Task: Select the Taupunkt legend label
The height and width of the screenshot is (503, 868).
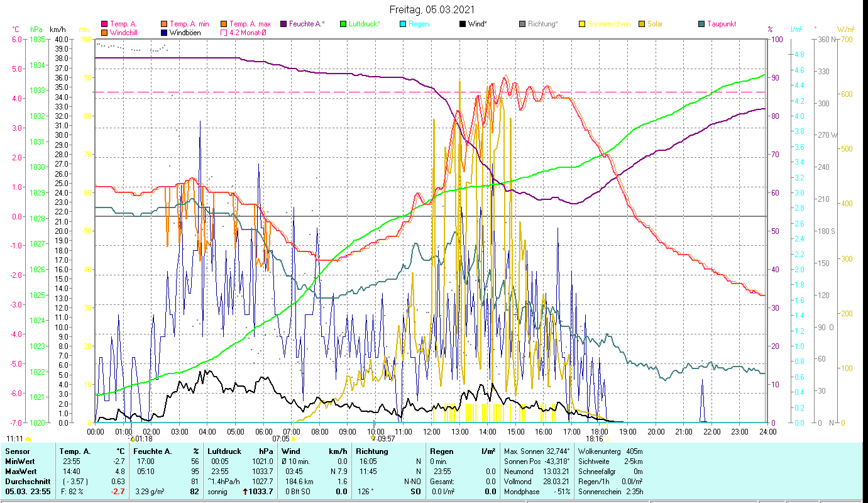Action: pos(722,24)
